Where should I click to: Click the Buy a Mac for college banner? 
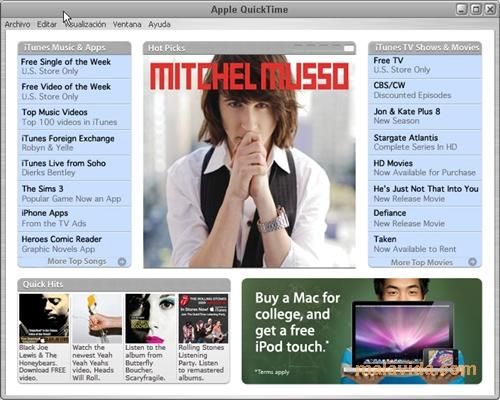coord(362,331)
